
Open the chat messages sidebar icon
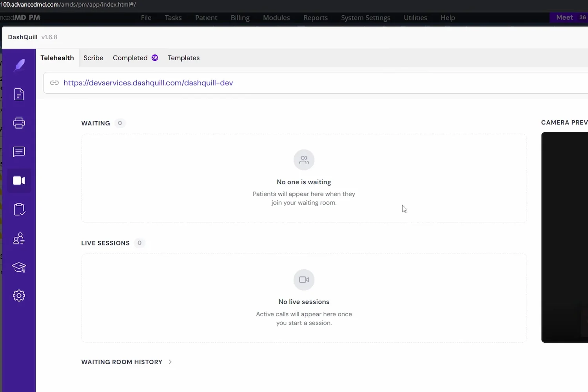pyautogui.click(x=19, y=152)
